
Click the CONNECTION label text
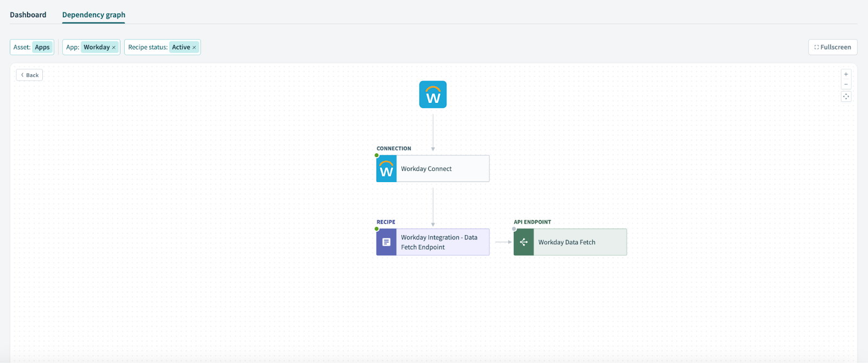click(394, 148)
